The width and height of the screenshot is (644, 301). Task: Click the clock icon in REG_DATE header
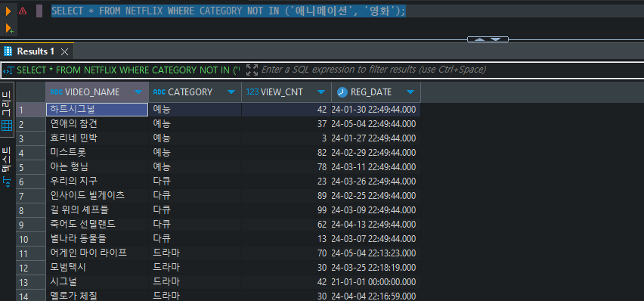point(342,92)
